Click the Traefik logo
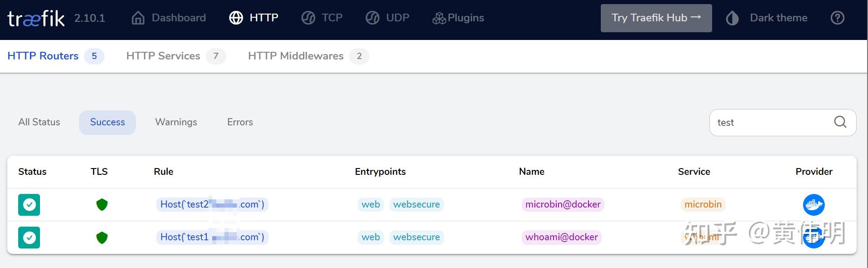868x268 pixels. coord(36,19)
